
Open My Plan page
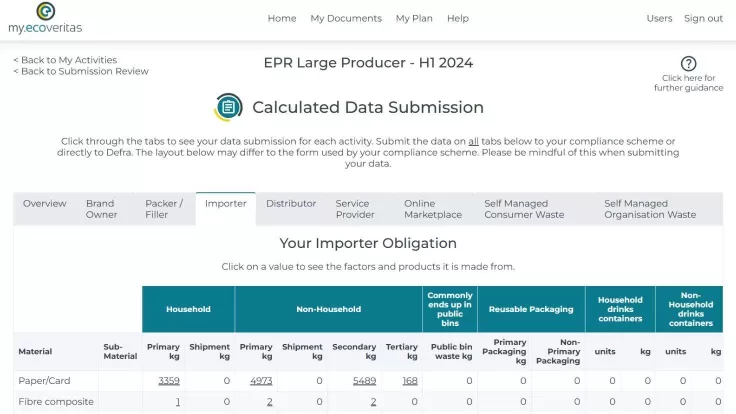coord(414,18)
